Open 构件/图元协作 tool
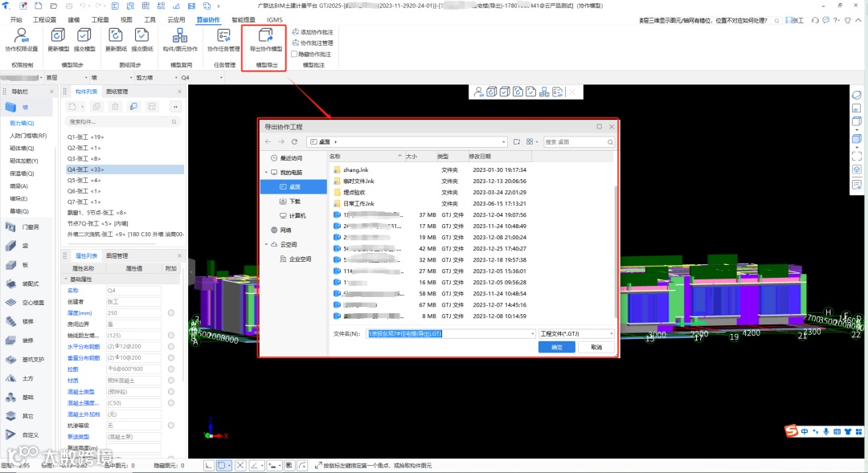Viewport: 868px width, 473px height. click(x=180, y=40)
